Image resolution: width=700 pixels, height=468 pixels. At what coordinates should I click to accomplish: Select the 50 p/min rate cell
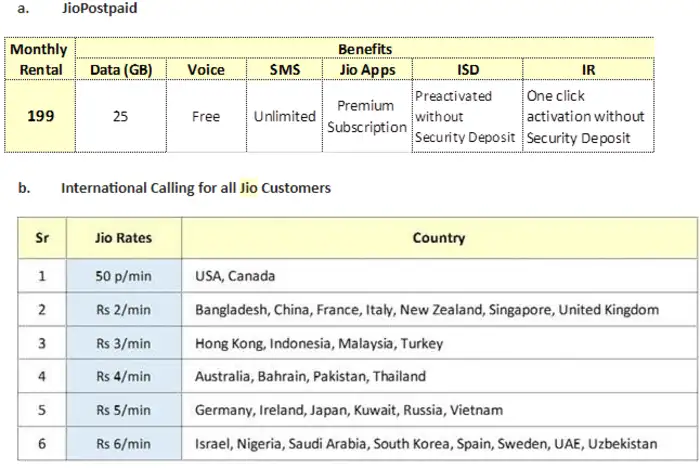pos(123,275)
